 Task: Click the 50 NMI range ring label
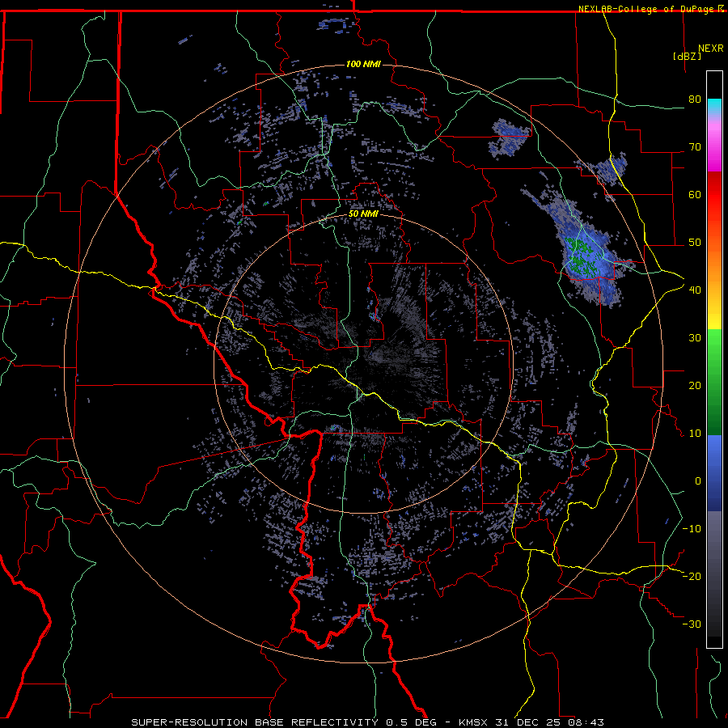pos(363,214)
